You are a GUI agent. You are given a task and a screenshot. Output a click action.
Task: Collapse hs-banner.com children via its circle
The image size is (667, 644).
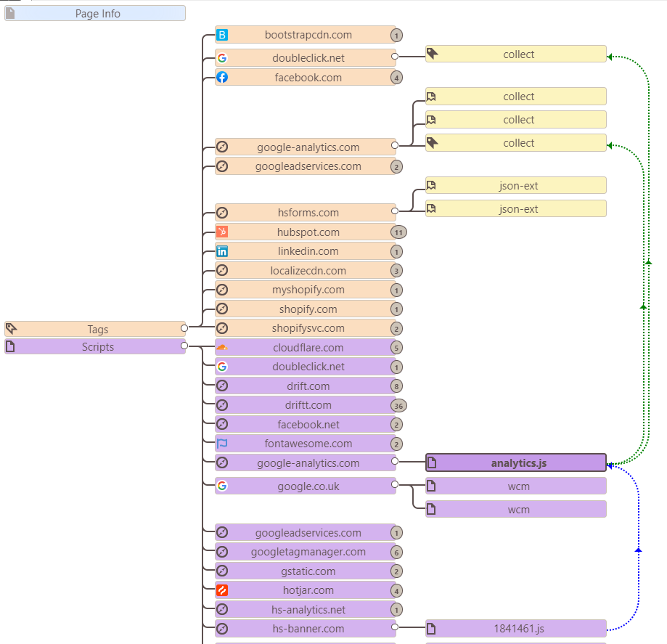coord(395,627)
